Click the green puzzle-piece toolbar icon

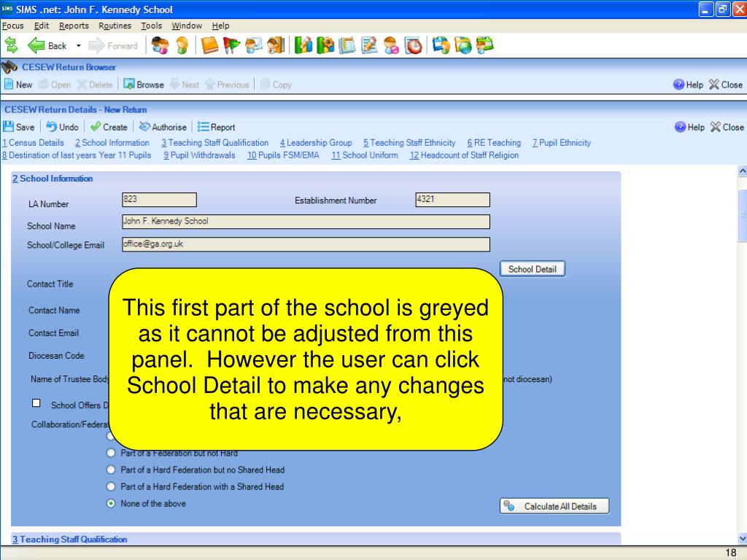coord(325,46)
